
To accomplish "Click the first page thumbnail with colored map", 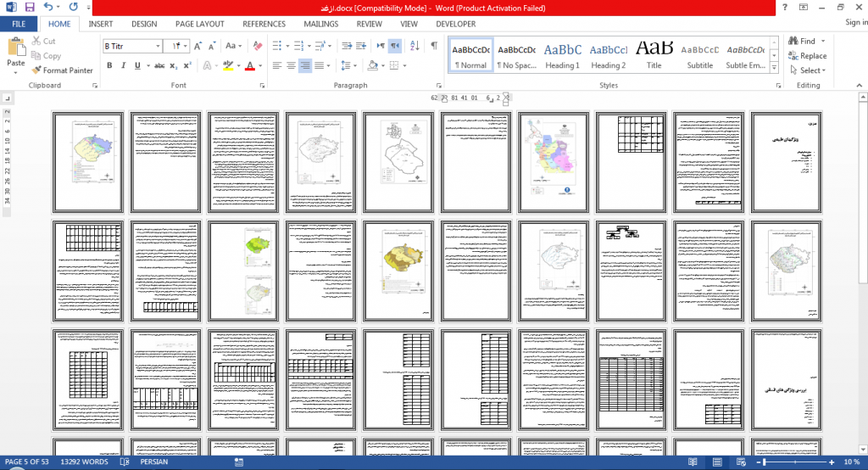I will [x=88, y=162].
